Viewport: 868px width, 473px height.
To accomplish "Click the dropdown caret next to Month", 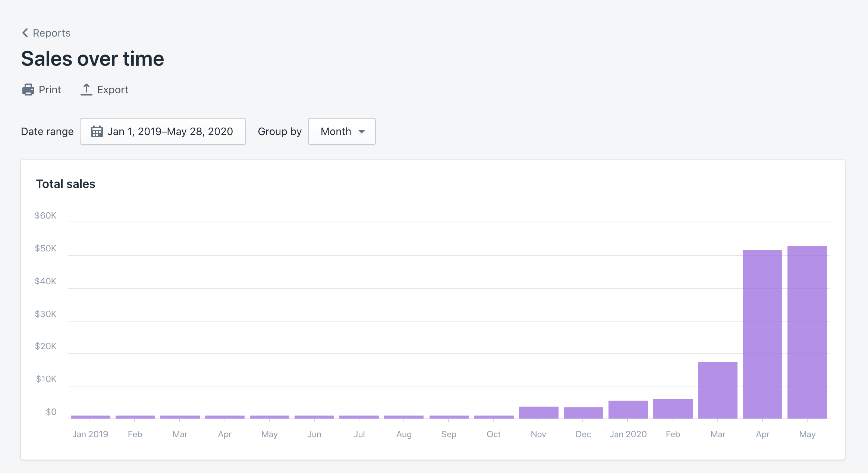I will [361, 131].
